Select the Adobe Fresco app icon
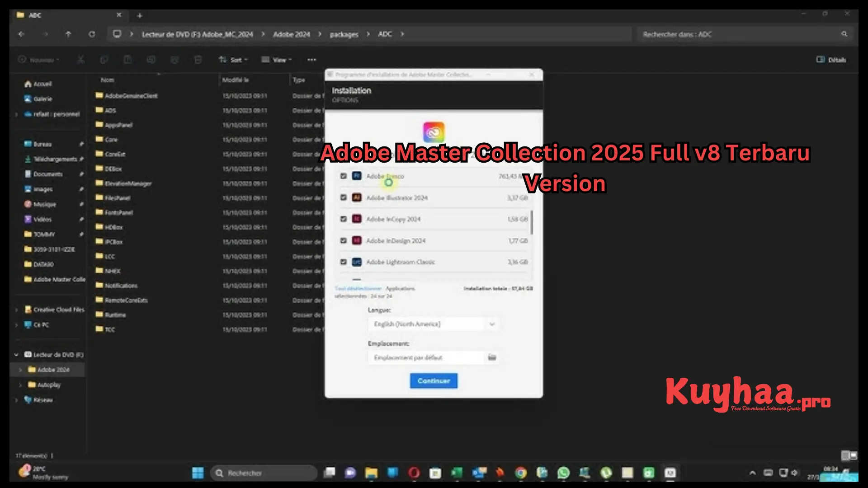Viewport: 868px width, 488px height. click(357, 176)
